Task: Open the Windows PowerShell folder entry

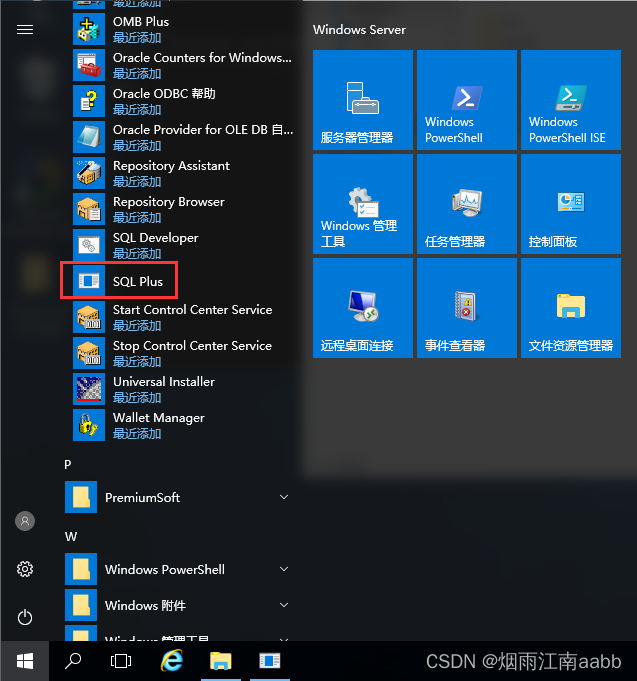Action: 179,569
